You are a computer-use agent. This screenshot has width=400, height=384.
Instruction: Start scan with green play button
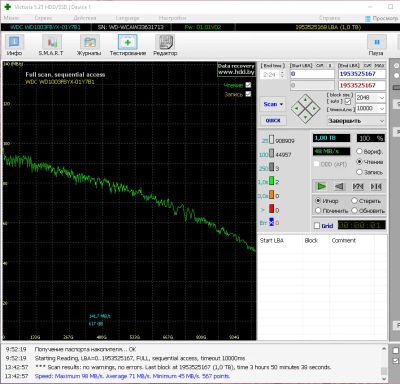[321, 186]
